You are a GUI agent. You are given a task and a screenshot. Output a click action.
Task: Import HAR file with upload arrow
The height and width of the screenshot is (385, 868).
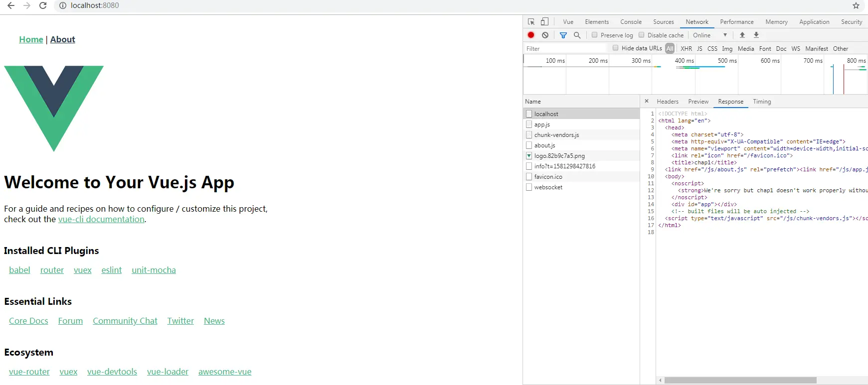742,35
